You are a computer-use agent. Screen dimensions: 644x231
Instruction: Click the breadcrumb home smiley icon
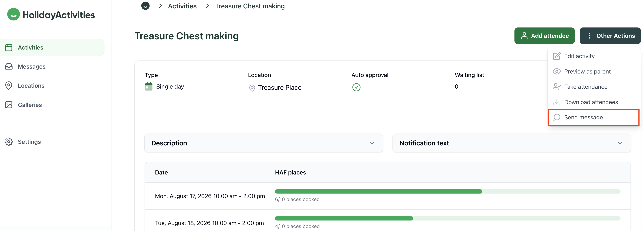[145, 5]
